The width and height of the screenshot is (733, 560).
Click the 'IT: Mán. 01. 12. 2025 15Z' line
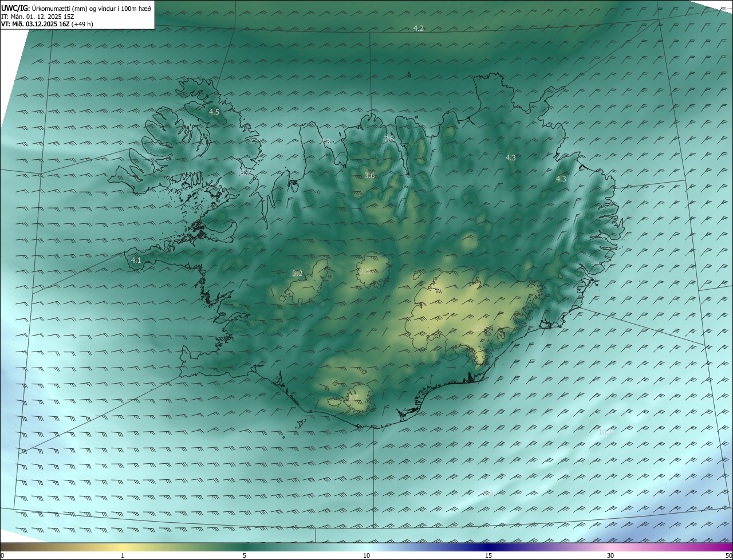coord(37,17)
